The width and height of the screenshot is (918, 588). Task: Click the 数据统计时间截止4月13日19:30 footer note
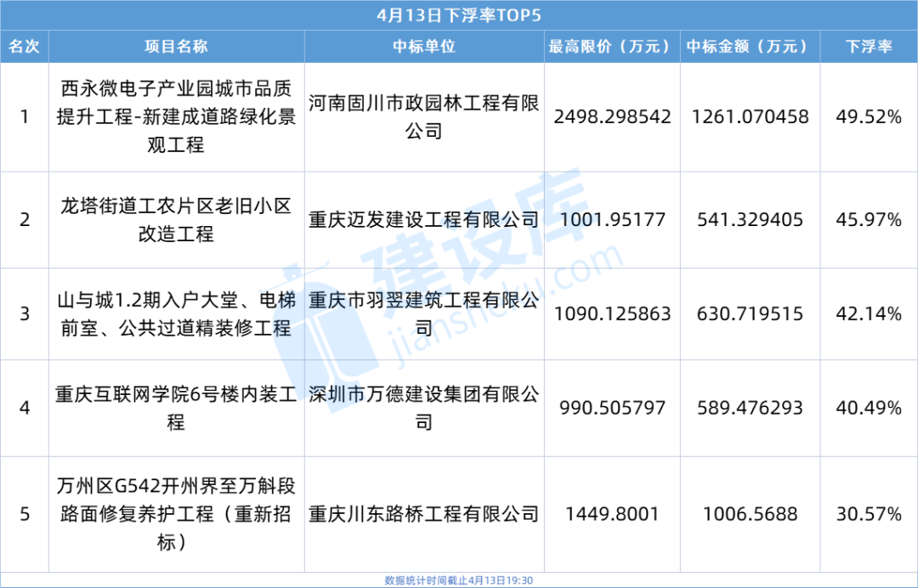pos(458,580)
